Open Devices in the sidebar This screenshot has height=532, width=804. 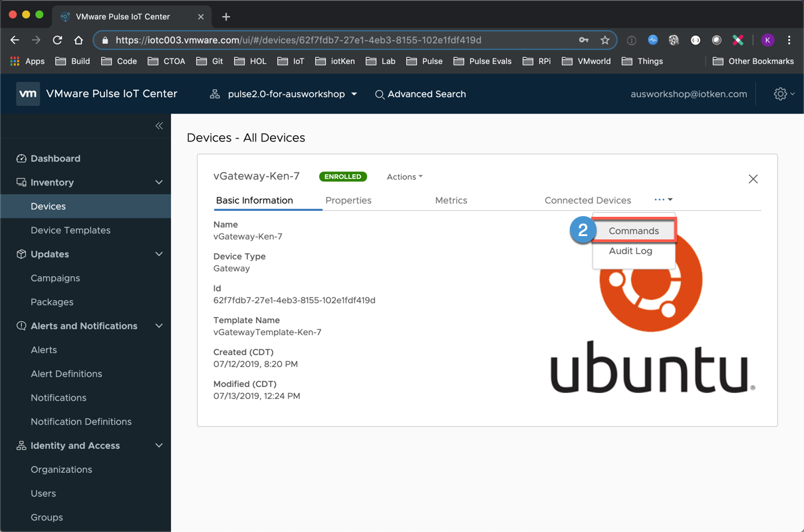pos(85,206)
